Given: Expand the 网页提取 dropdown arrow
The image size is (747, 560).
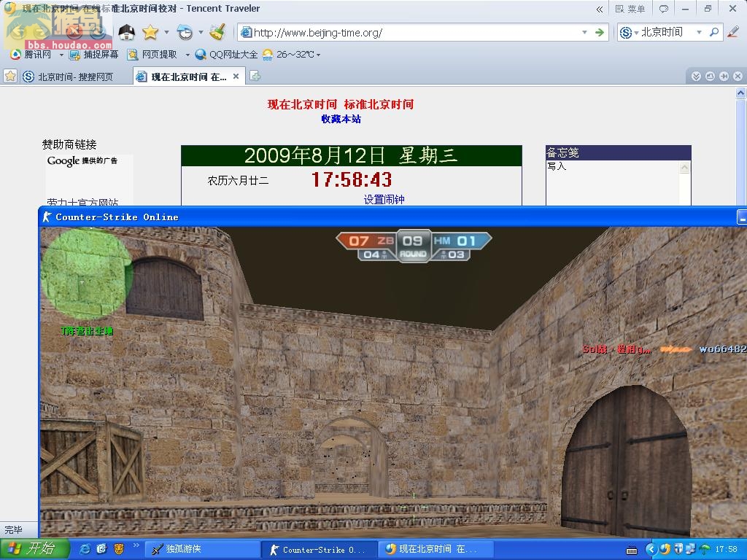Looking at the screenshot, I should point(187,55).
